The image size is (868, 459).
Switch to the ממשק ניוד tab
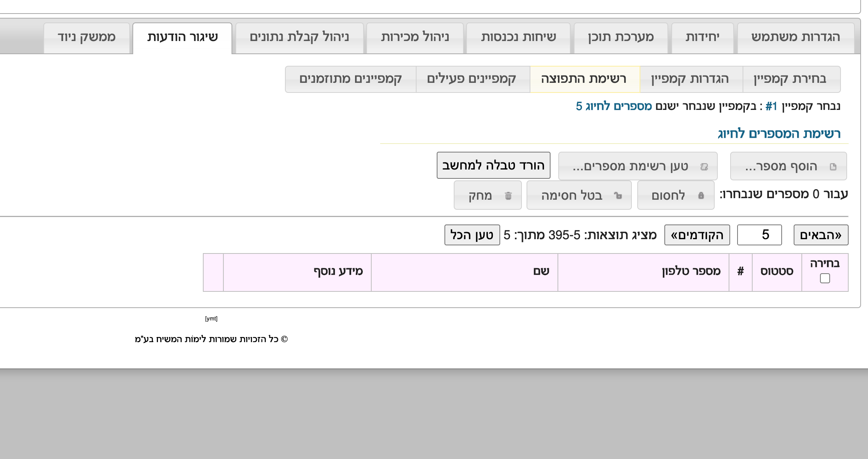(x=86, y=38)
